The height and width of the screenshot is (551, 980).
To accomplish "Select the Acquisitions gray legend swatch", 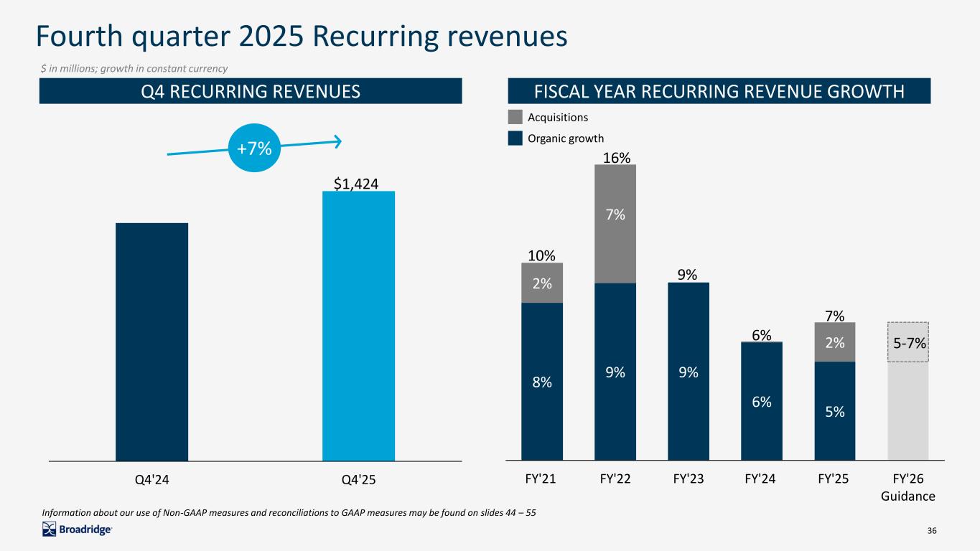I will [515, 117].
